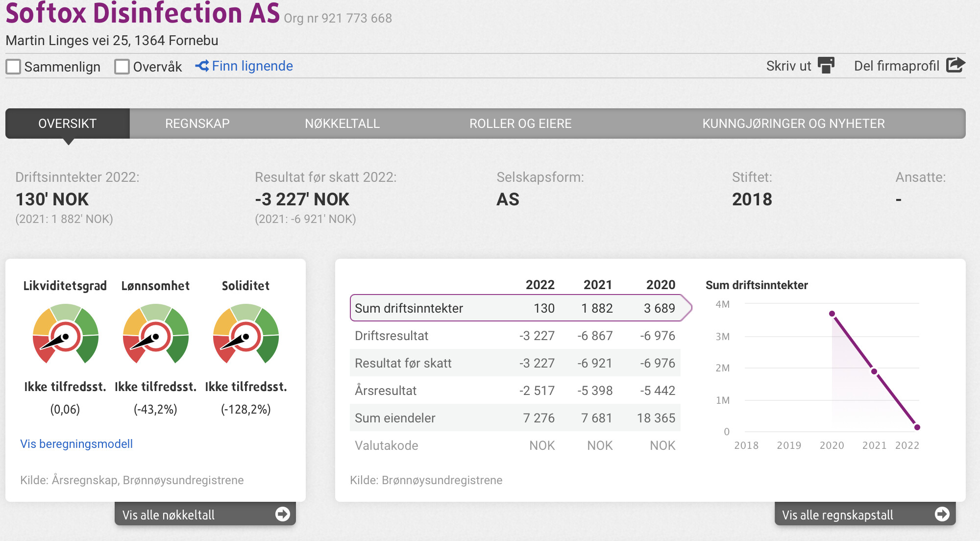Open the Vis beregningsmodell link
This screenshot has width=980, height=541.
(x=76, y=444)
